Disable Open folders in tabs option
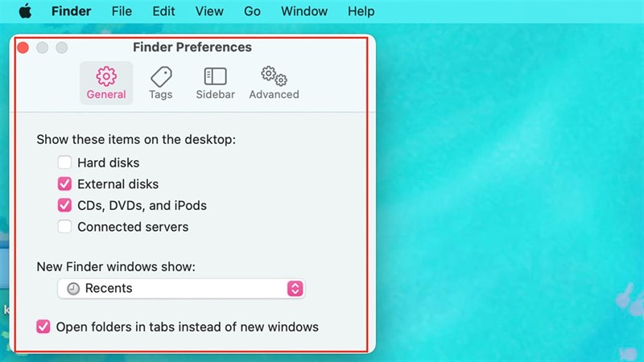The height and width of the screenshot is (362, 644). click(x=43, y=327)
